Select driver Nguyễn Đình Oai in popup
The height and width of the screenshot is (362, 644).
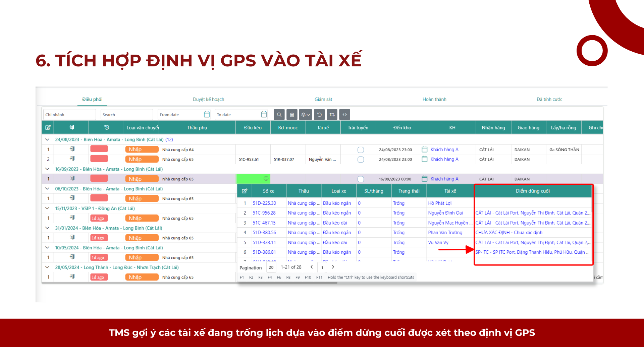click(445, 213)
